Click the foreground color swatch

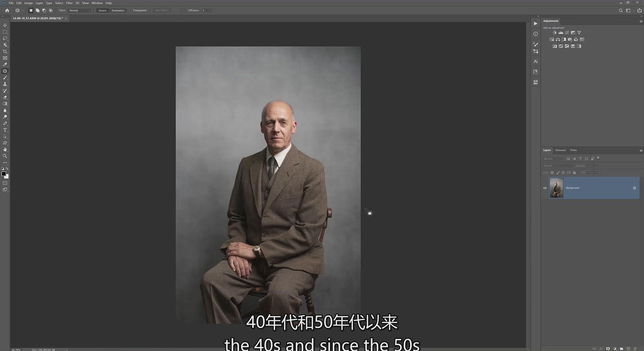tap(4, 173)
